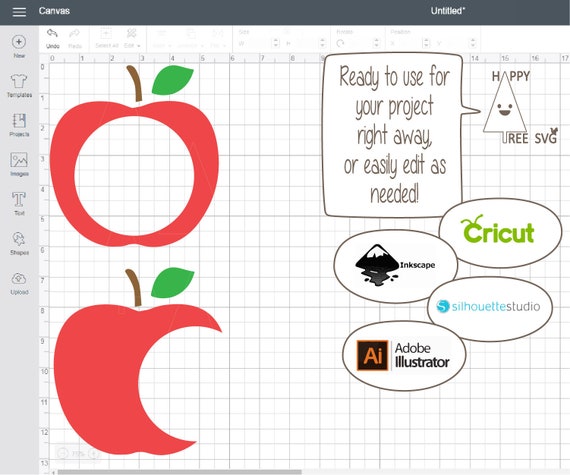Click the Position Y stepper arrows

[473, 43]
